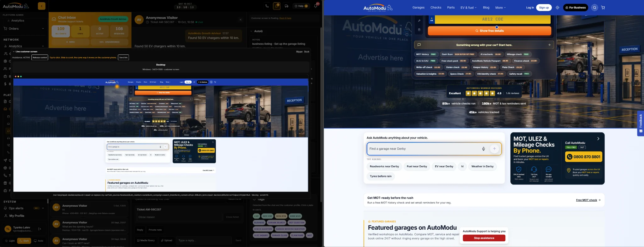Click the AB12 CDE number plate field
This screenshot has height=247, width=644.
(x=493, y=19)
